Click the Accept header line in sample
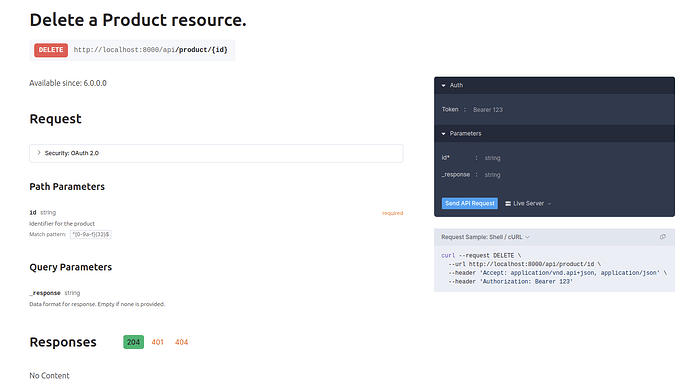Image resolution: width=690 pixels, height=388 pixels. click(558, 273)
